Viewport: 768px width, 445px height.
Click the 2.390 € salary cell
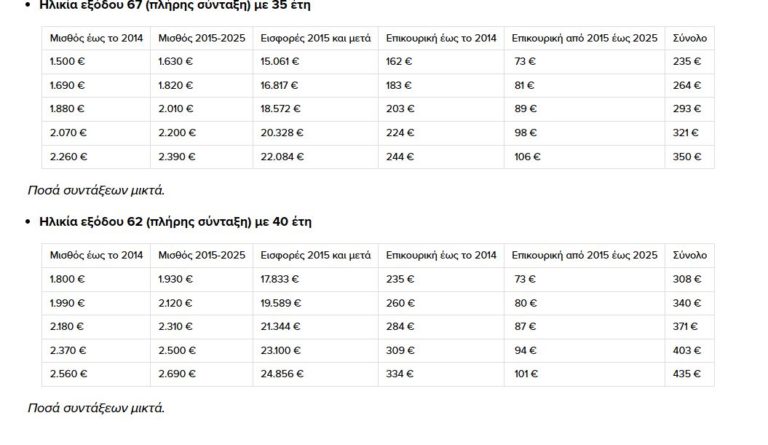[x=175, y=156]
